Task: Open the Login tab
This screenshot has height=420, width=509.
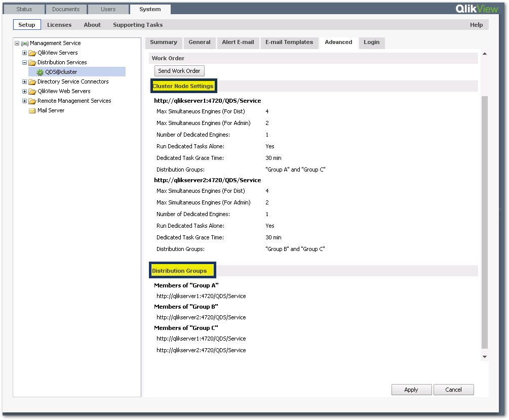Action: point(371,43)
